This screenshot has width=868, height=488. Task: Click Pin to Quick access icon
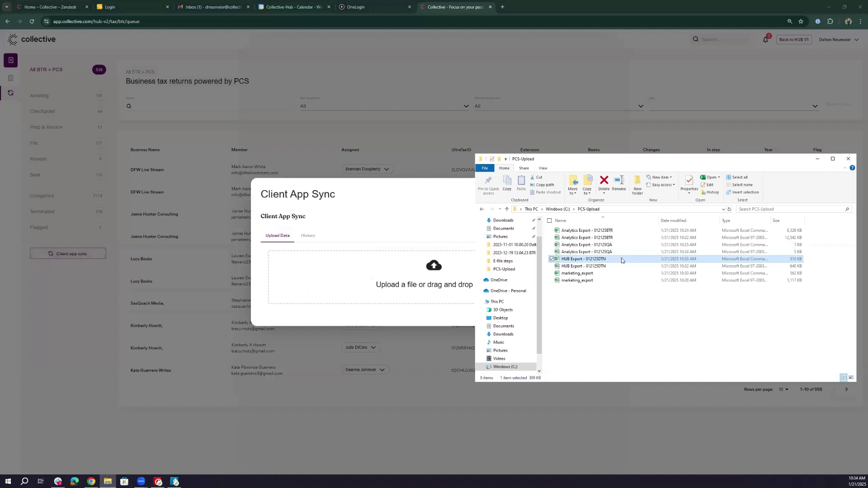[488, 181]
